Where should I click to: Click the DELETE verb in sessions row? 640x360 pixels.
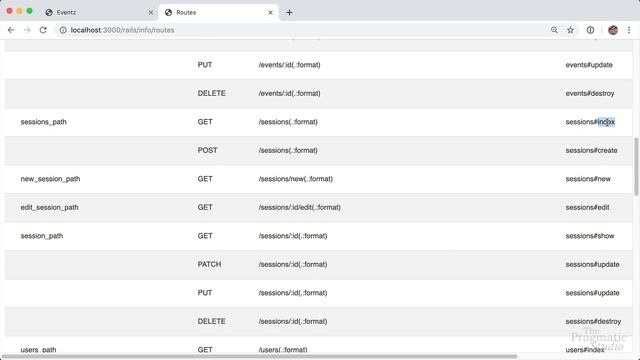pos(211,321)
